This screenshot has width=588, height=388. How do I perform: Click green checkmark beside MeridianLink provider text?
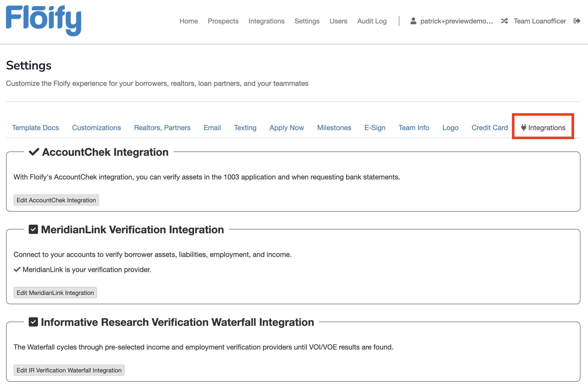tap(17, 269)
